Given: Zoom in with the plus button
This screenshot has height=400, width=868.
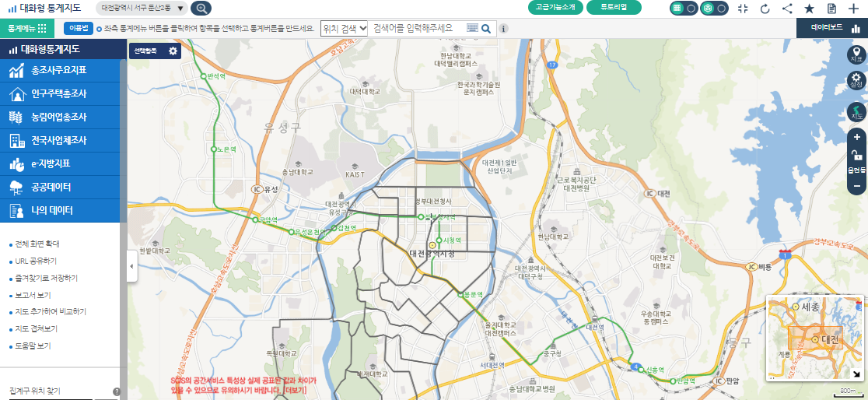Looking at the screenshot, I should (x=856, y=137).
